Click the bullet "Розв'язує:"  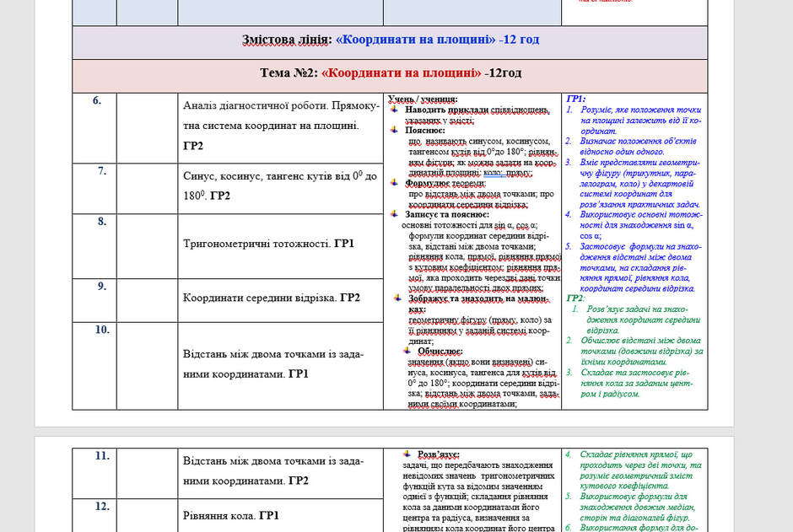(x=438, y=454)
